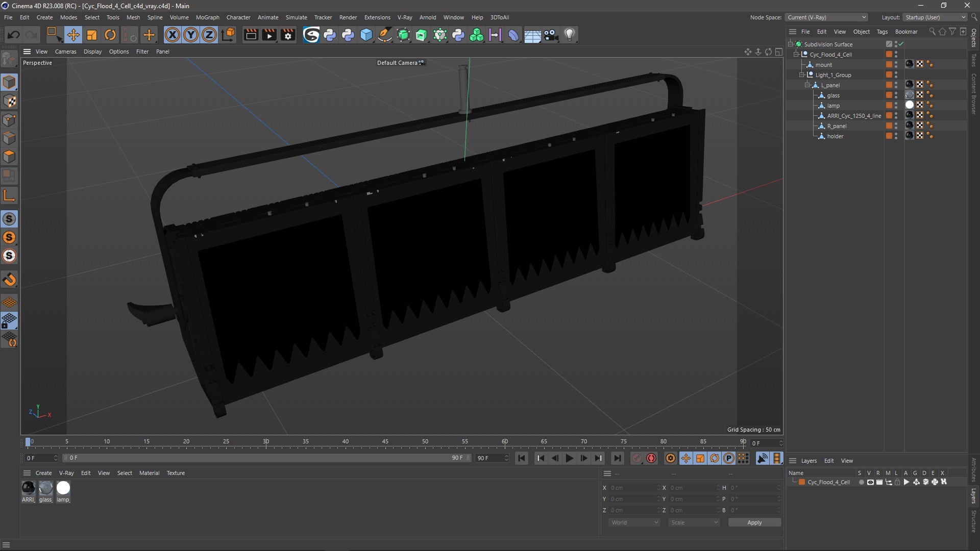
Task: Collapse Light_1_Group tree node
Action: point(801,75)
